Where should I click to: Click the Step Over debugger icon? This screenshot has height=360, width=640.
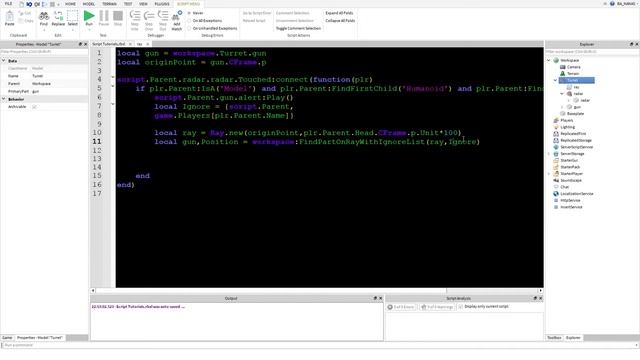pyautogui.click(x=149, y=16)
